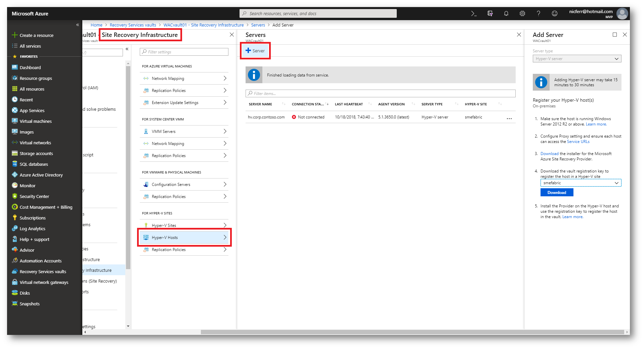644x349 pixels.
Task: Click the App Services globe icon
Action: click(15, 110)
